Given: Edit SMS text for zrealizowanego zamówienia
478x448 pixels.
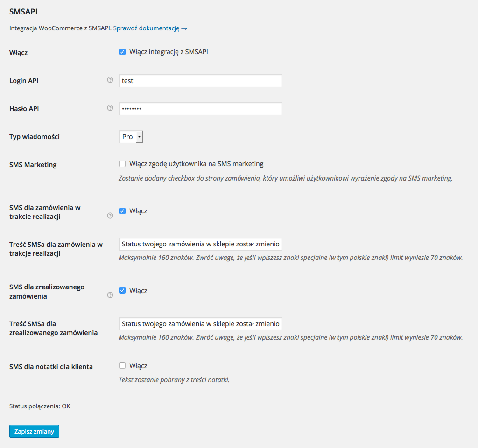Looking at the screenshot, I should (x=201, y=324).
